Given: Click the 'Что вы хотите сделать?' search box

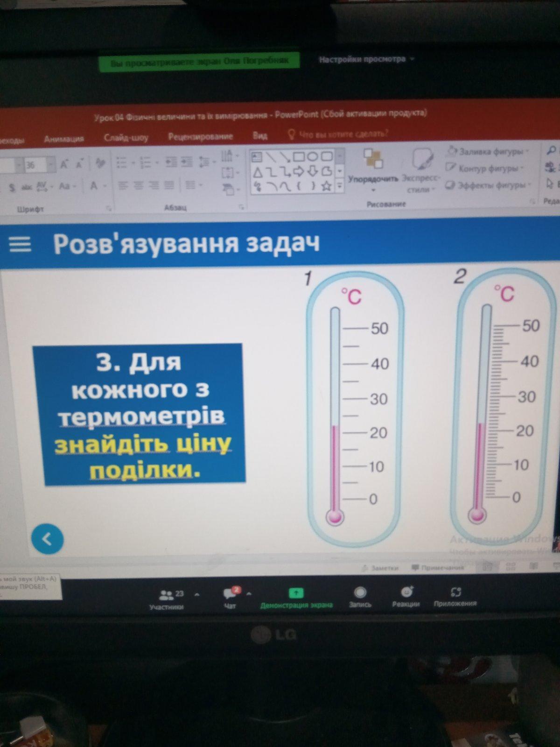Looking at the screenshot, I should coord(338,134).
